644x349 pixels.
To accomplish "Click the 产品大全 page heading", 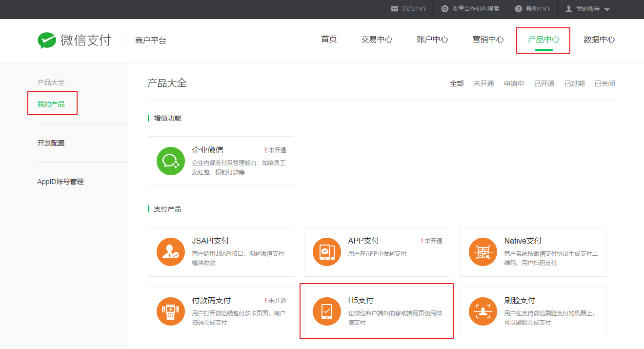I will coord(167,83).
